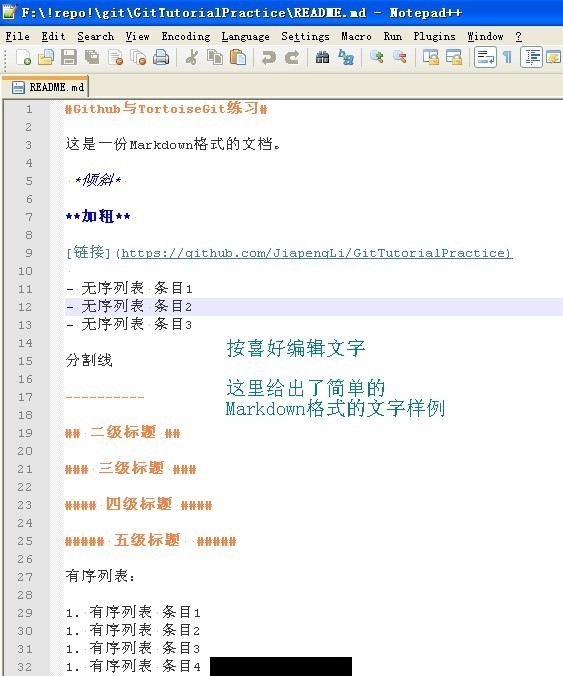Zoom in with the magnifier plus icon
The image size is (563, 676).
click(377, 57)
